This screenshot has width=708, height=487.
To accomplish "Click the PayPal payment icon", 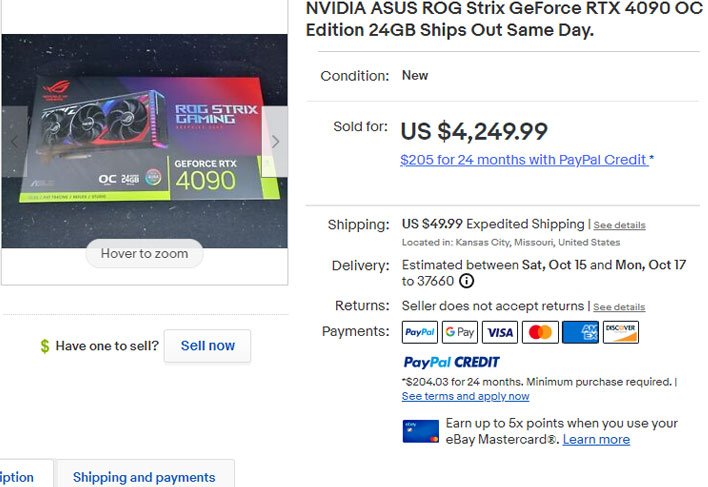I will point(420,332).
